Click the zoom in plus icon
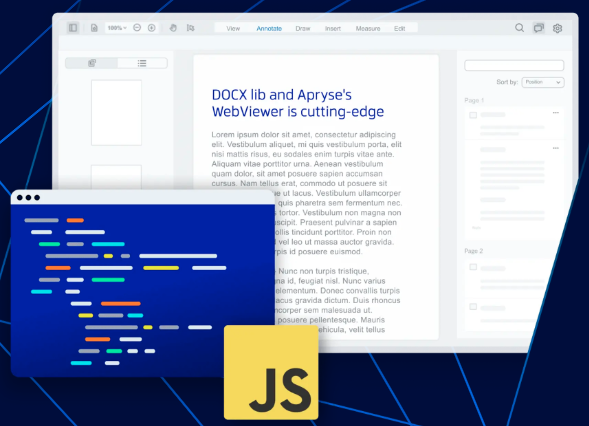The height and width of the screenshot is (426, 589). point(151,28)
